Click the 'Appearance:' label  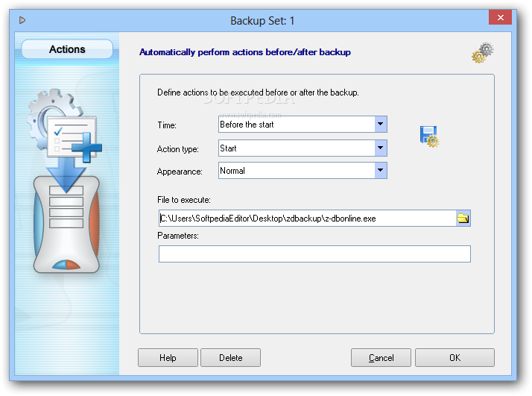tap(180, 172)
